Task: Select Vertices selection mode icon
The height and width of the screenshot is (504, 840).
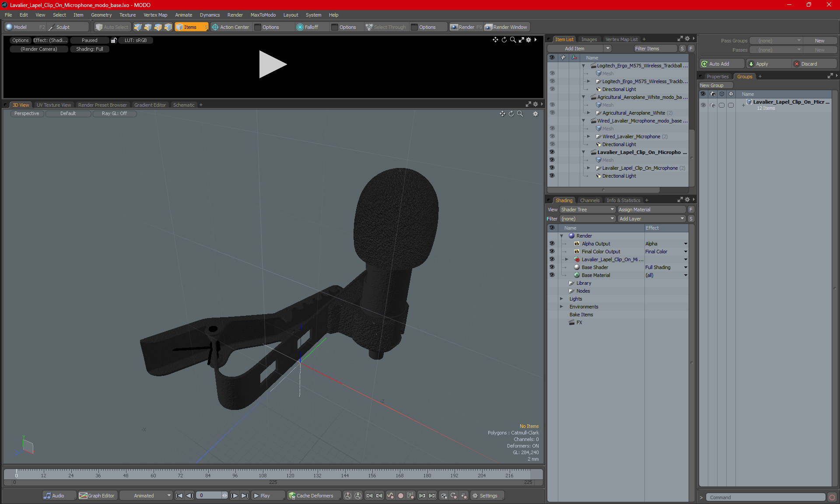Action: [x=138, y=27]
